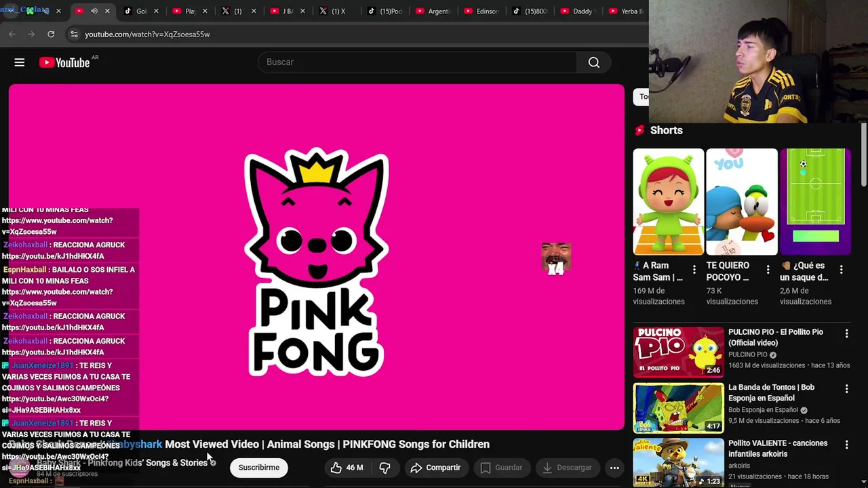Switch to the 'Edinson' tab
The width and height of the screenshot is (868, 488).
click(483, 11)
